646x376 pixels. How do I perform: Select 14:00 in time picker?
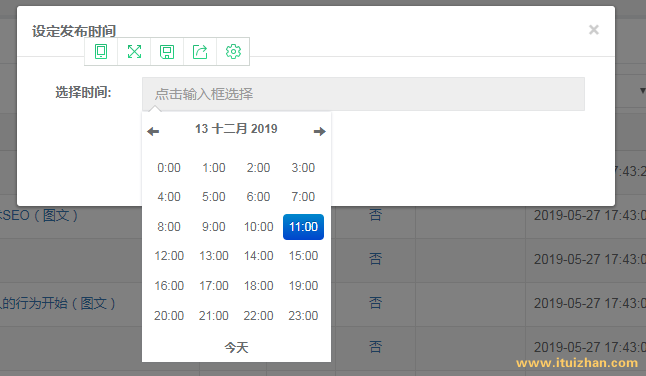pyautogui.click(x=258, y=256)
